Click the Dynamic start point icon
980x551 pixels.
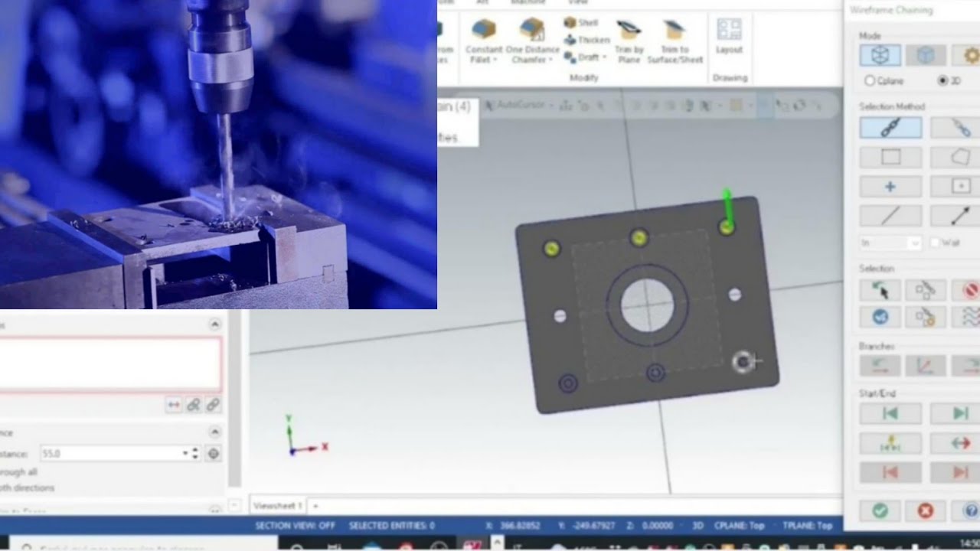coord(890,443)
